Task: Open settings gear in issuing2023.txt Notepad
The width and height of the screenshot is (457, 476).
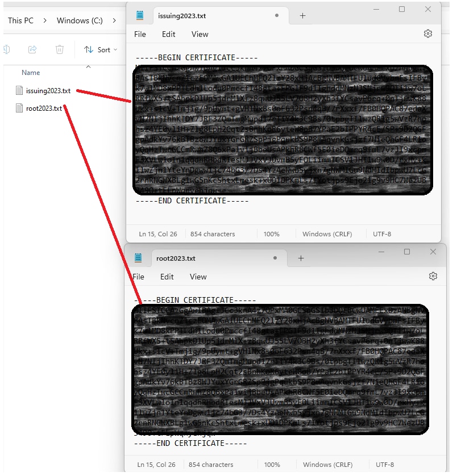Action: click(x=428, y=34)
